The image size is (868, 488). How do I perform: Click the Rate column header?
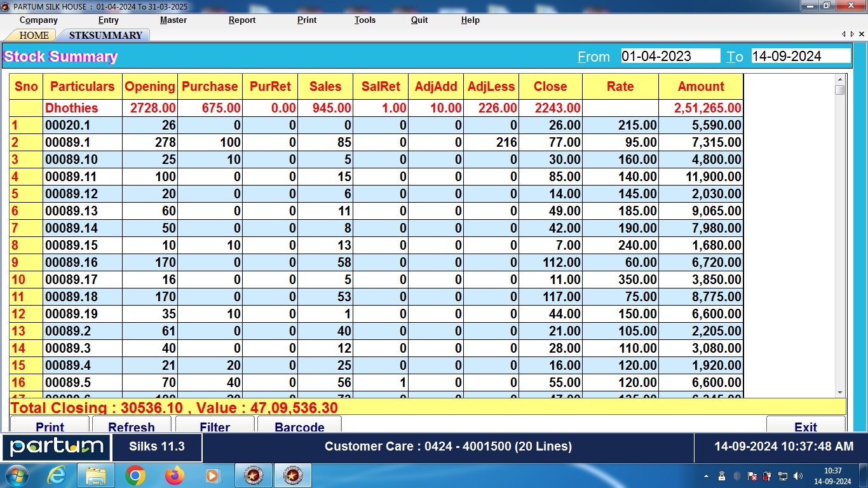pos(620,86)
